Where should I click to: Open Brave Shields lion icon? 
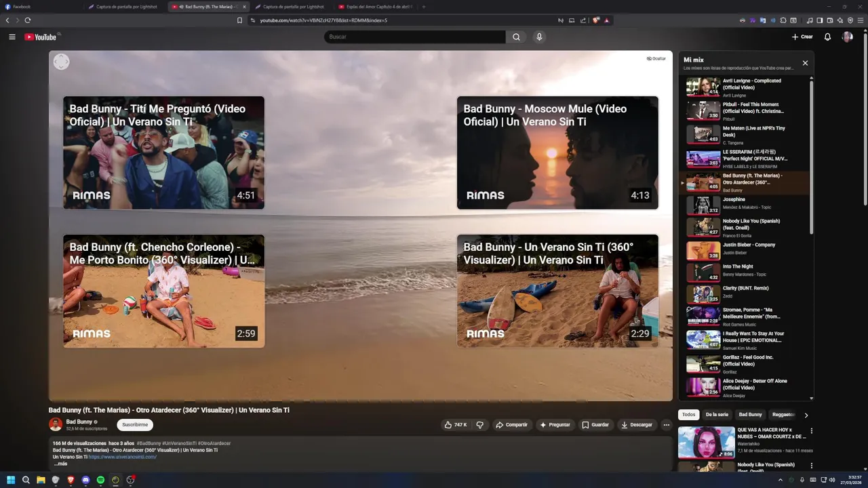[596, 20]
